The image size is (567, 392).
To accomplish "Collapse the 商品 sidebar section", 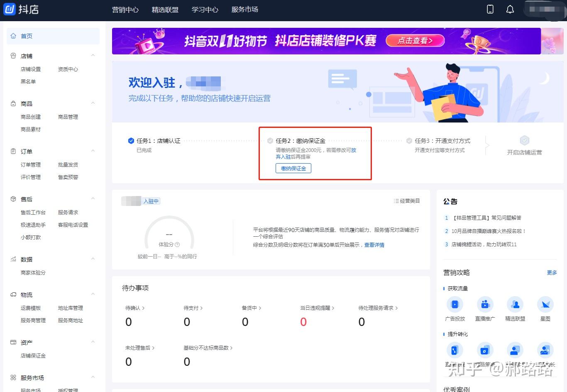I will coord(93,103).
